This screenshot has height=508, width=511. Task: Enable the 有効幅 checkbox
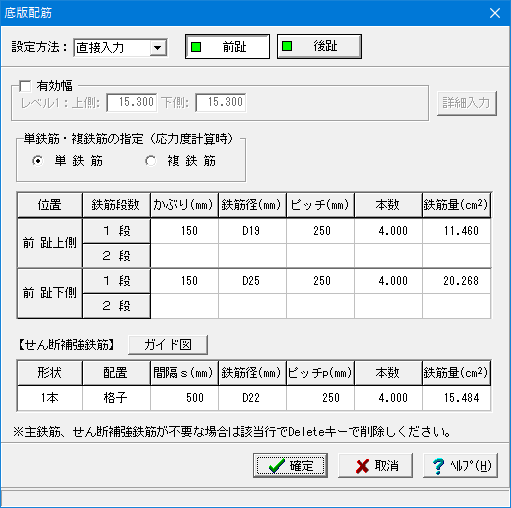click(x=25, y=86)
